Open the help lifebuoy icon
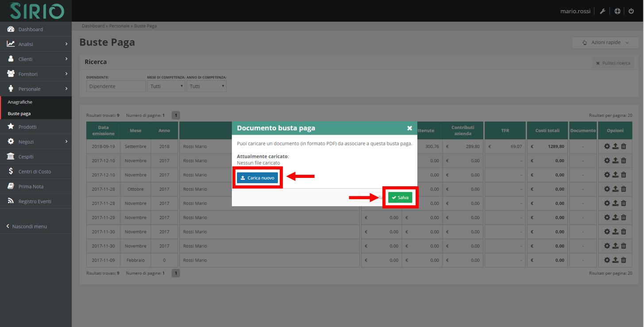Screen dimensions: 644x327 (617, 11)
